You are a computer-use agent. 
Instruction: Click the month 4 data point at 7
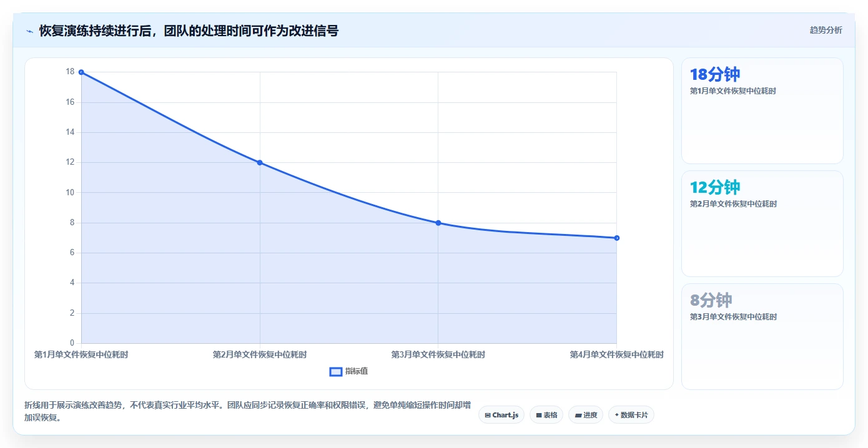pyautogui.click(x=616, y=238)
